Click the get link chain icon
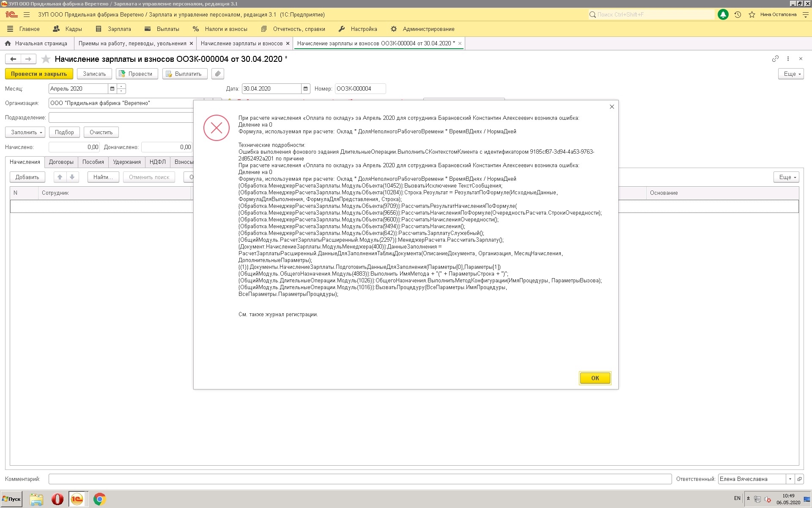The image size is (812, 508). pyautogui.click(x=775, y=59)
